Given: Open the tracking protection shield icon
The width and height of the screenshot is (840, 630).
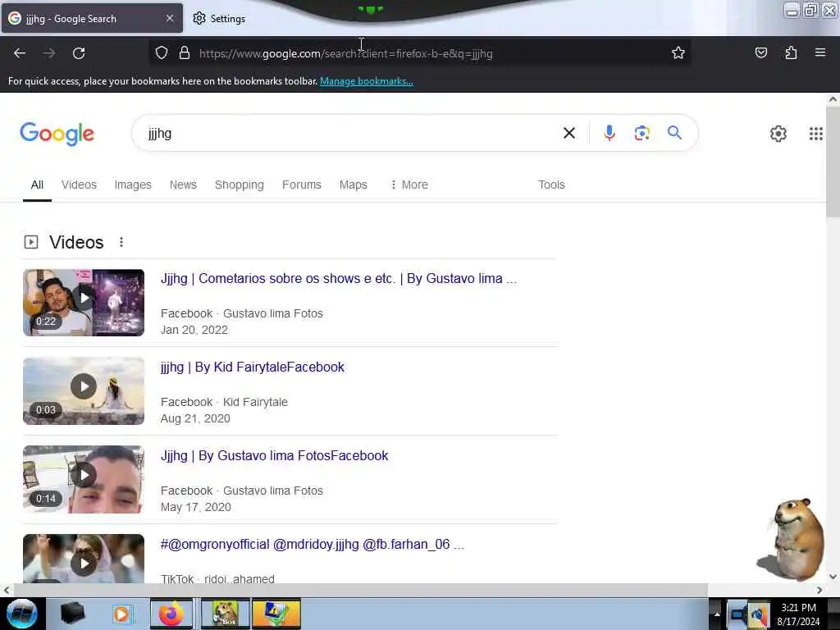Looking at the screenshot, I should (x=162, y=53).
